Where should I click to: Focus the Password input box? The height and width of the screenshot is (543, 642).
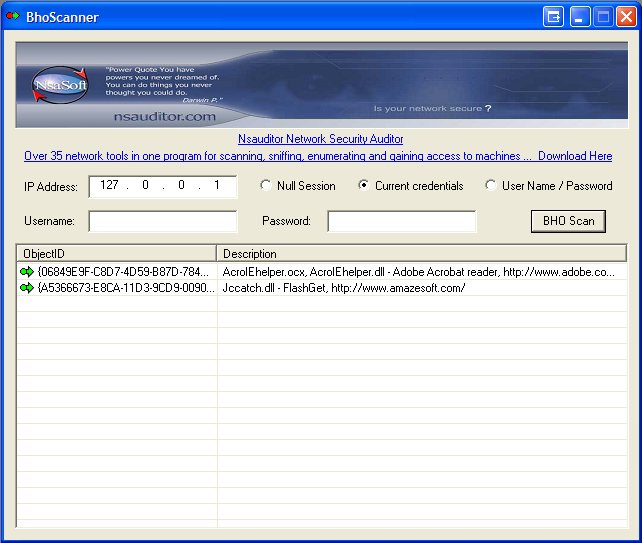coord(402,221)
